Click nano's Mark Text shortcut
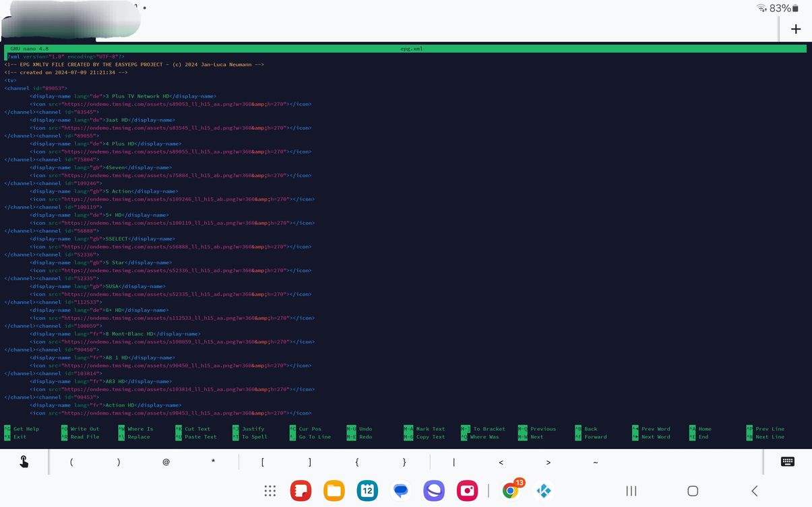The image size is (812, 507). pos(425,429)
